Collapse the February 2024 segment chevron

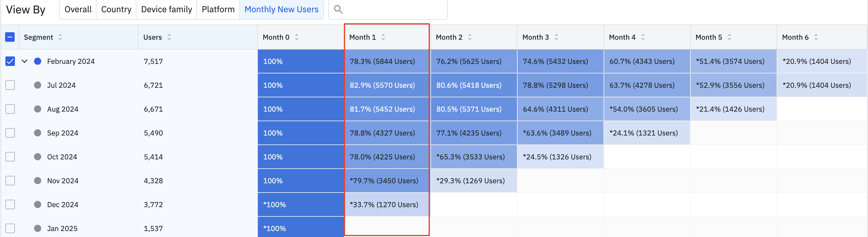click(24, 61)
